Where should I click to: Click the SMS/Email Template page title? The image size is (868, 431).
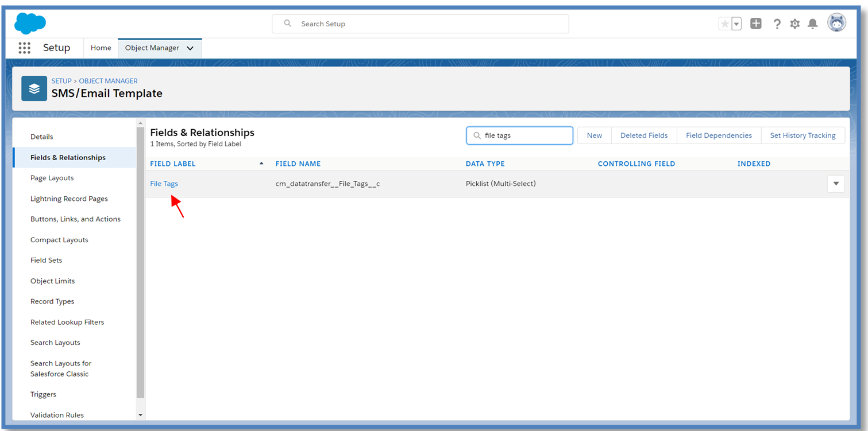[107, 94]
